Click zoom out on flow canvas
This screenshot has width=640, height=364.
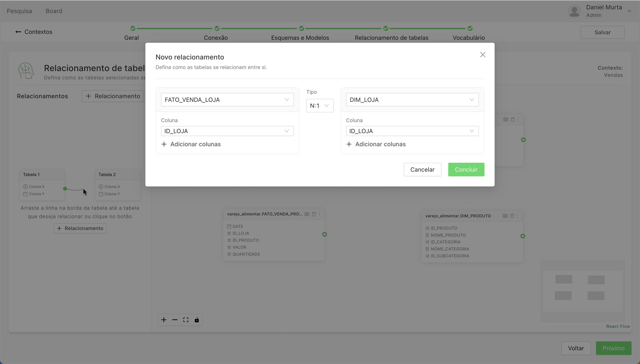click(x=175, y=320)
